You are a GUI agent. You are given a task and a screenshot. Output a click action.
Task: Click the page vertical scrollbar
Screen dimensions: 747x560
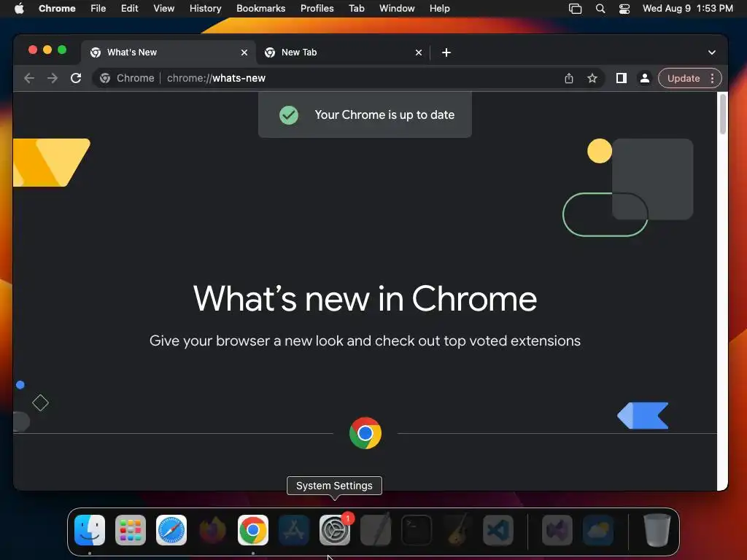pyautogui.click(x=723, y=114)
